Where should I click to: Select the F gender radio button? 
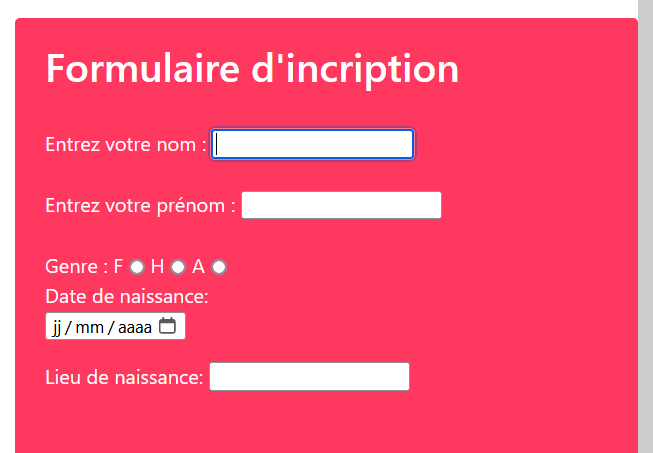pos(137,267)
